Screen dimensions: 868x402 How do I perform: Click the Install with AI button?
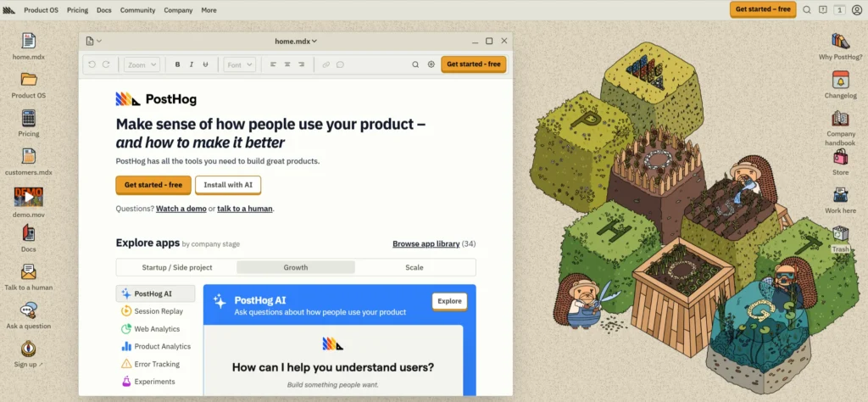point(228,185)
